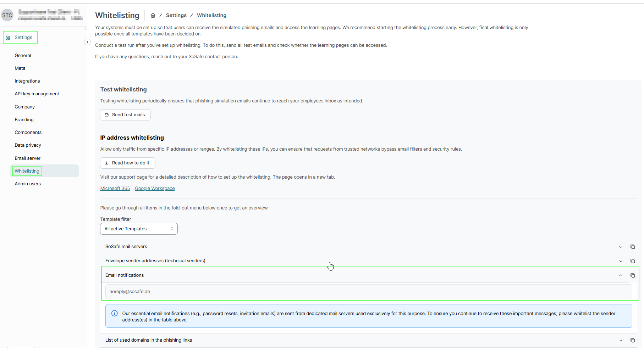
Task: Expand SoSafe mail servers section
Action: click(x=621, y=247)
